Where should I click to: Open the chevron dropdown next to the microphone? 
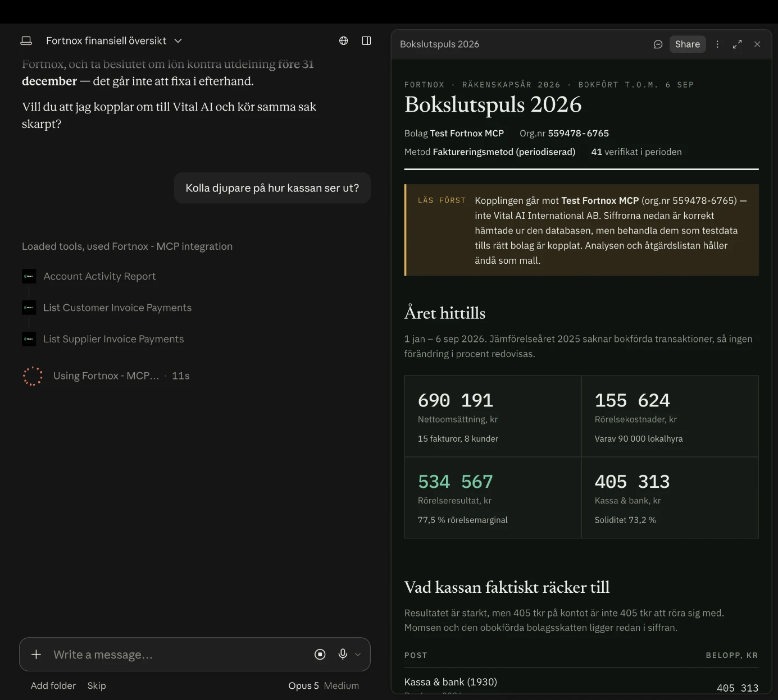click(358, 655)
